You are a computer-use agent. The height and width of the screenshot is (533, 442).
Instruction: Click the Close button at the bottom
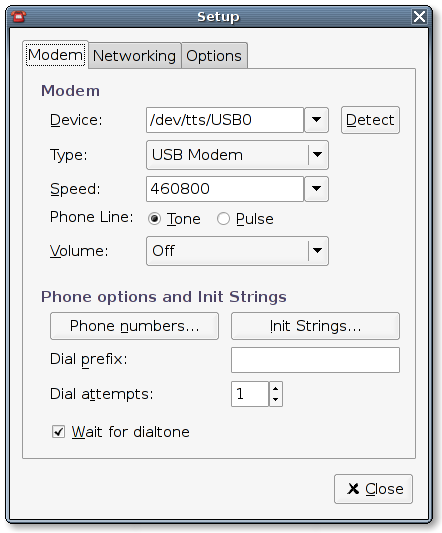(373, 489)
